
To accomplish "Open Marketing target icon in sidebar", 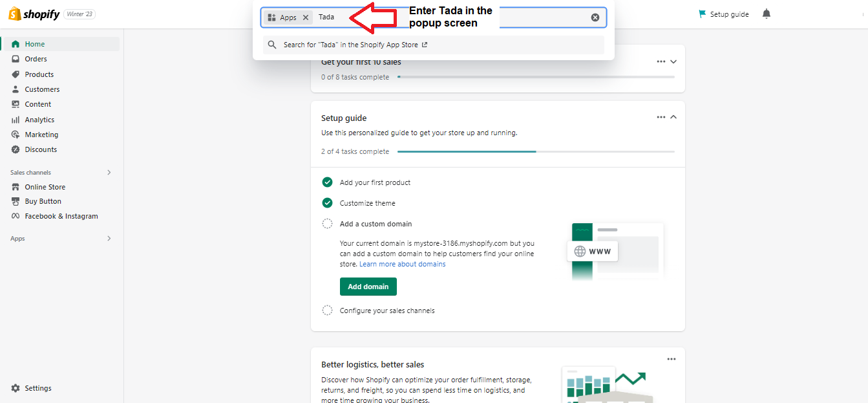I will 16,135.
